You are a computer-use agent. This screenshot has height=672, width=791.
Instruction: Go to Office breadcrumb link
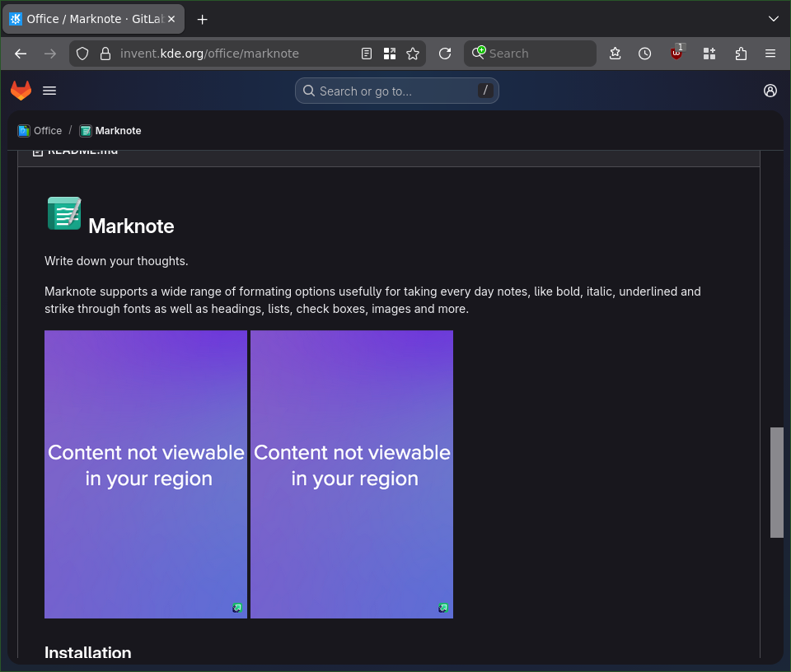[47, 131]
